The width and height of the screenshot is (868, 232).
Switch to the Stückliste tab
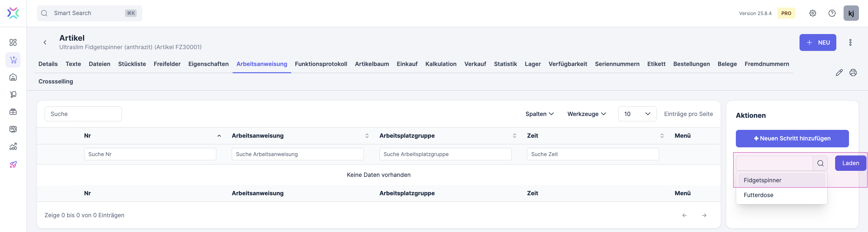click(x=132, y=64)
